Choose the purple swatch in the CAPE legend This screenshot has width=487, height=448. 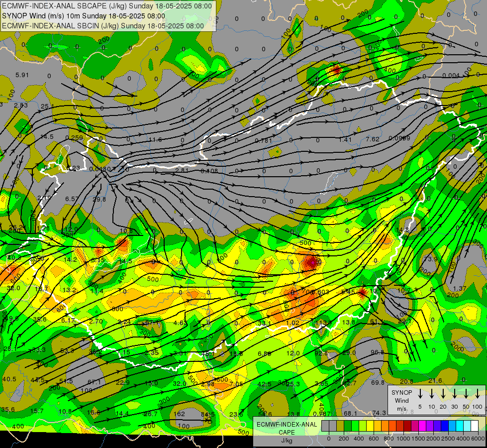click(430, 426)
